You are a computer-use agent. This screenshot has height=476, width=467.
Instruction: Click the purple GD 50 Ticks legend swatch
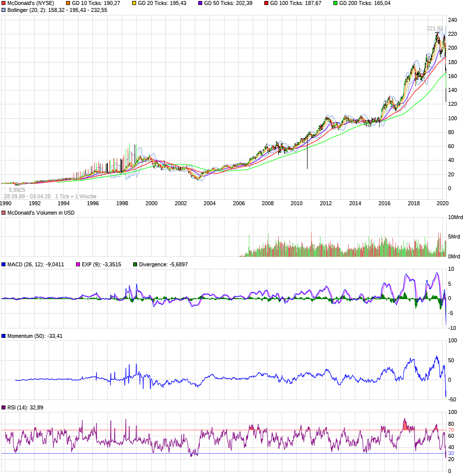pos(200,3)
